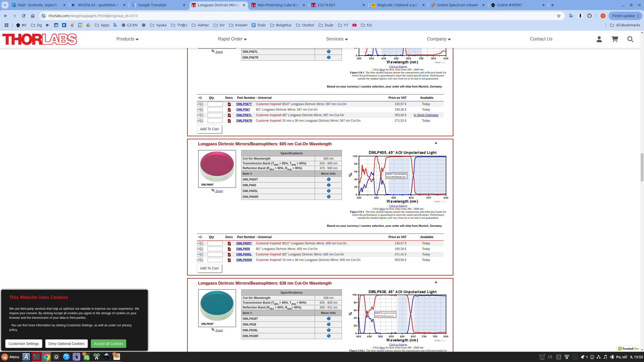Click Accept all Cookies button
The width and height of the screenshot is (644, 362).
(108, 344)
